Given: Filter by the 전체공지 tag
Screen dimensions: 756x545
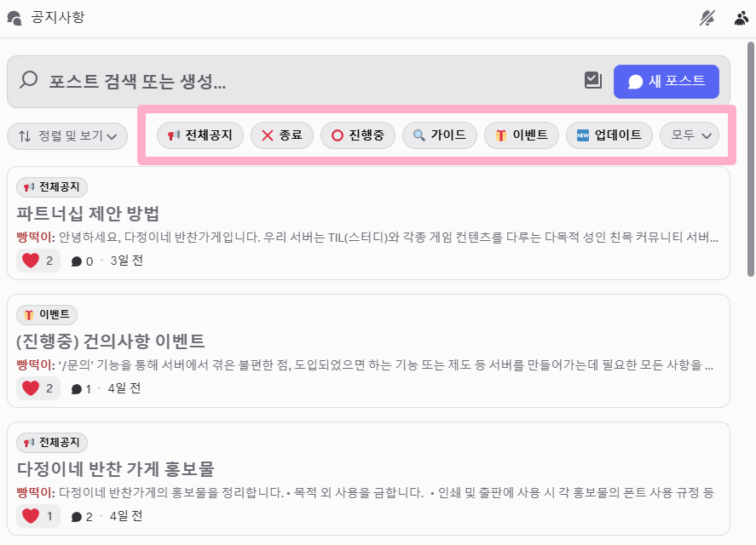Looking at the screenshot, I should (200, 135).
